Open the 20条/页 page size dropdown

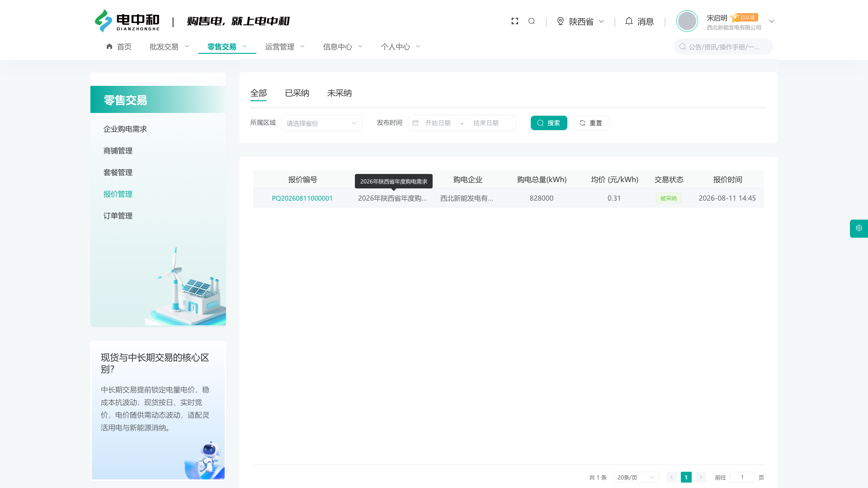click(636, 477)
